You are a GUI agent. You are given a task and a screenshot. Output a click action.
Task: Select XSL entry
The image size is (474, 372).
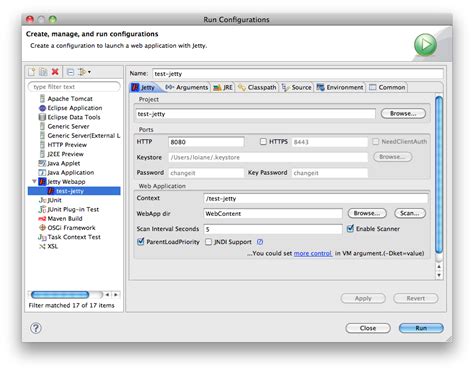point(49,246)
